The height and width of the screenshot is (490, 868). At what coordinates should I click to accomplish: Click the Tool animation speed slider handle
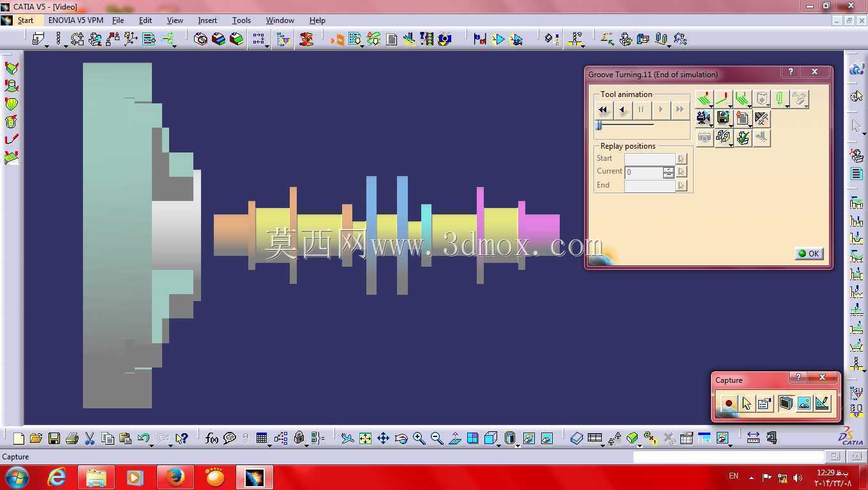599,126
